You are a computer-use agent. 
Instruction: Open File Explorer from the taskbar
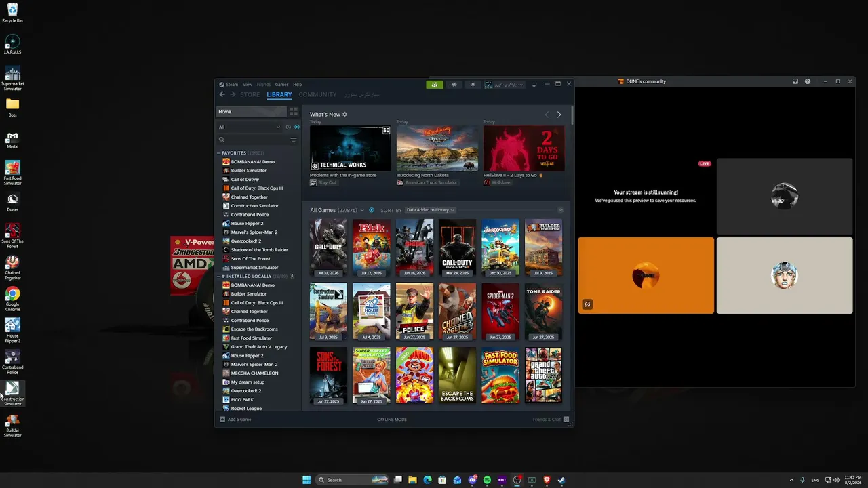click(x=412, y=480)
